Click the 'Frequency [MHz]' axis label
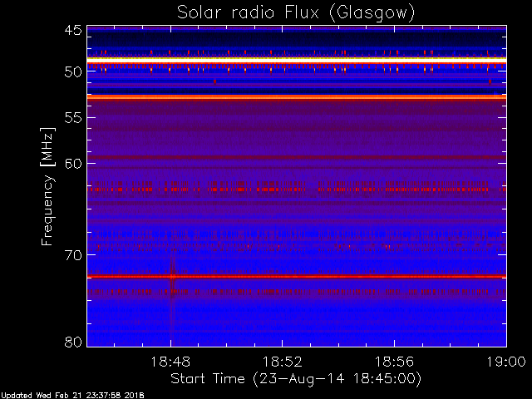Screen dimensions: 532x399 coord(47,186)
